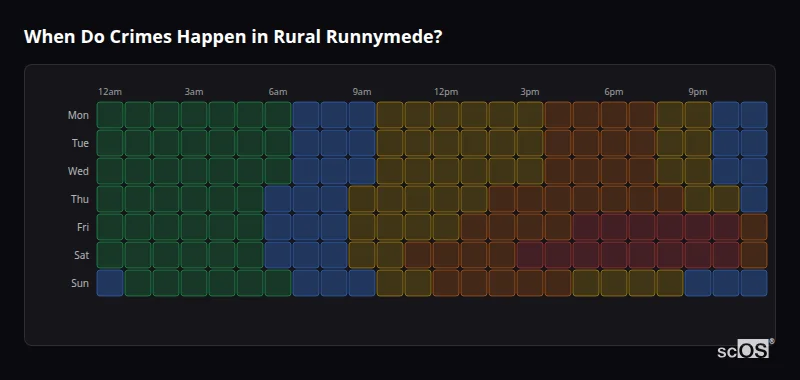This screenshot has width=800, height=380.
Task: Click the Friday 3pm orange heatmap cell
Action: click(530, 227)
